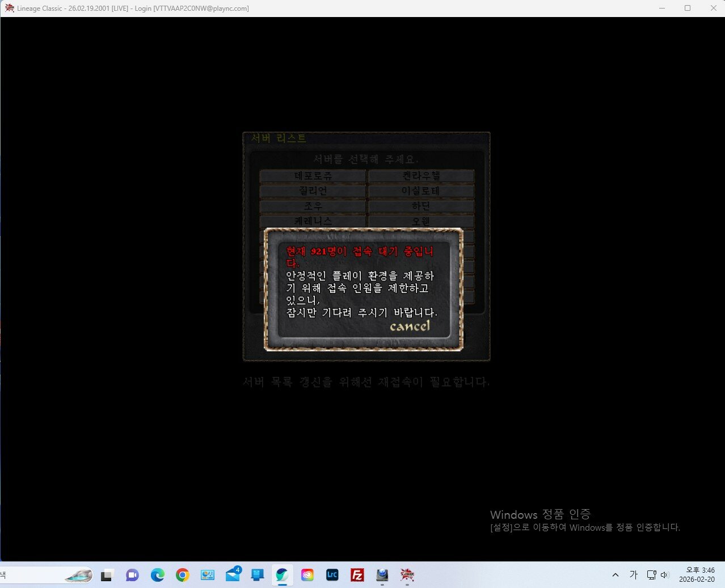Pick the 질리언 server entry

pyautogui.click(x=313, y=191)
